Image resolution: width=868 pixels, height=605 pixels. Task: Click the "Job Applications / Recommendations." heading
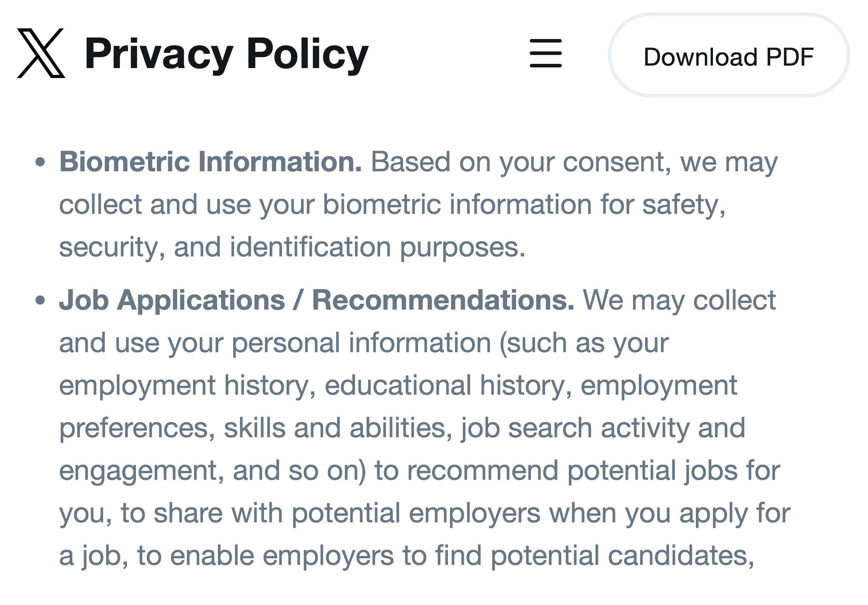[316, 300]
